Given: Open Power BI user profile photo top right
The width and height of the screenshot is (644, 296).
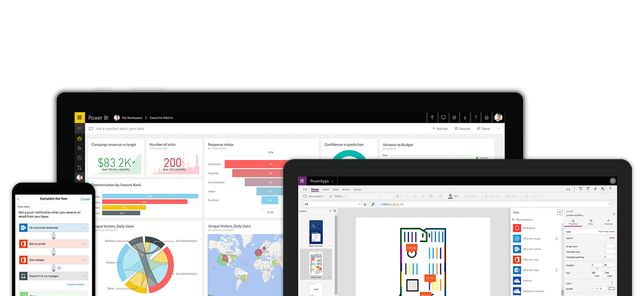Looking at the screenshot, I should 498,117.
